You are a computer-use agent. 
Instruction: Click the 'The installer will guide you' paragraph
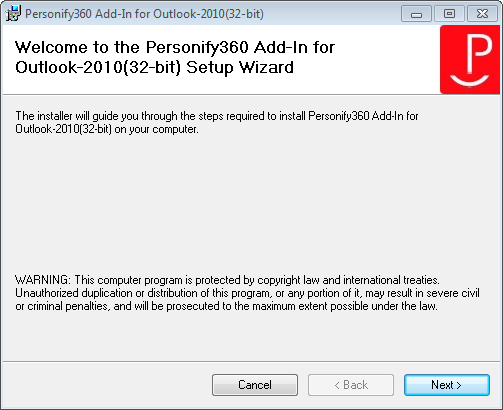coord(217,122)
